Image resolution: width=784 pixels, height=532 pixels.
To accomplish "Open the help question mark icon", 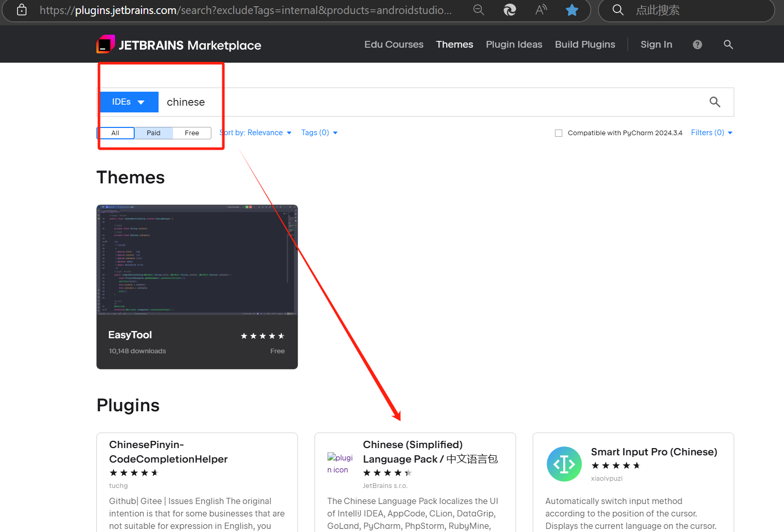I will pos(697,45).
